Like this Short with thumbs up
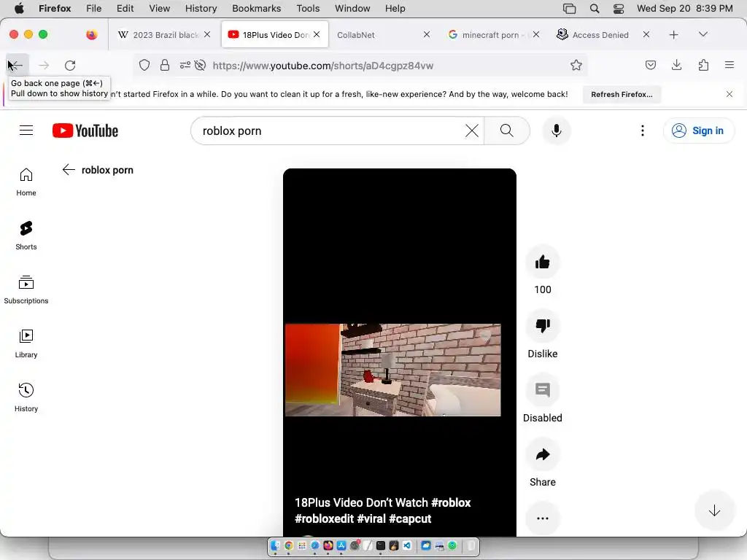Image resolution: width=747 pixels, height=560 pixels. 542,262
